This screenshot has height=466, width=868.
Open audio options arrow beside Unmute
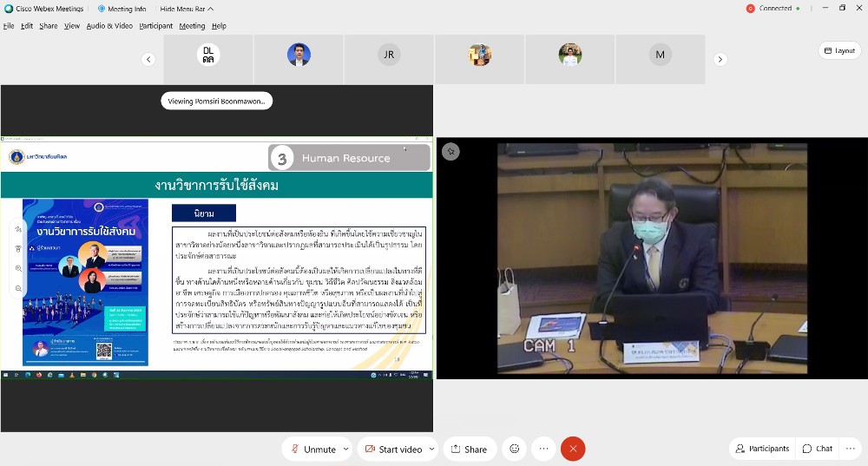[345, 449]
